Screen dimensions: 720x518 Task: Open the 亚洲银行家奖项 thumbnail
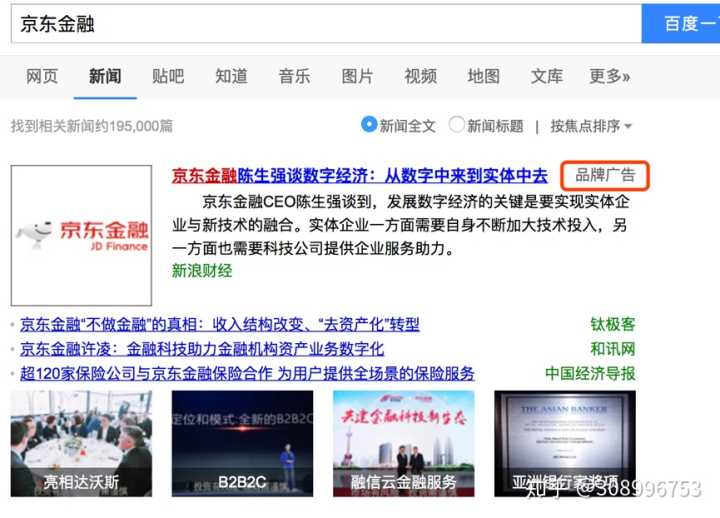(x=565, y=444)
